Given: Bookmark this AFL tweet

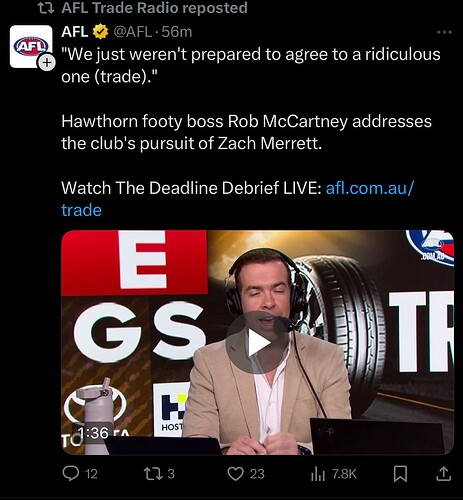Looking at the screenshot, I should click(400, 474).
